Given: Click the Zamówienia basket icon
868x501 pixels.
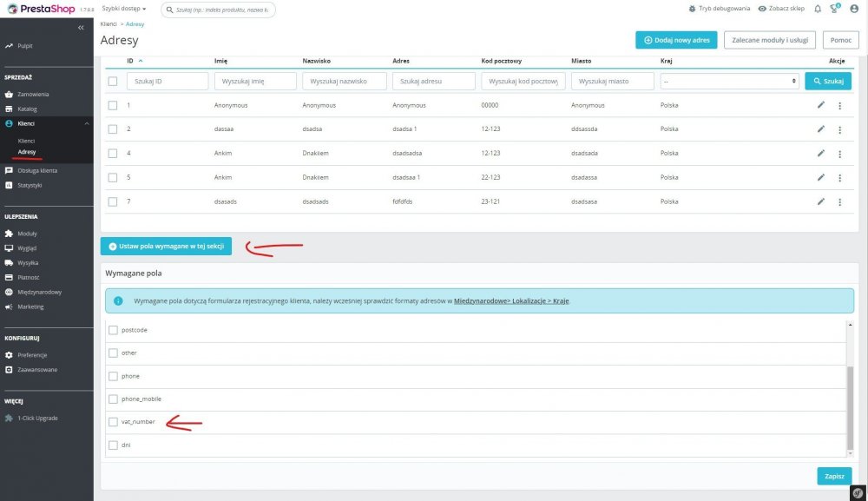Looking at the screenshot, I should 9,94.
